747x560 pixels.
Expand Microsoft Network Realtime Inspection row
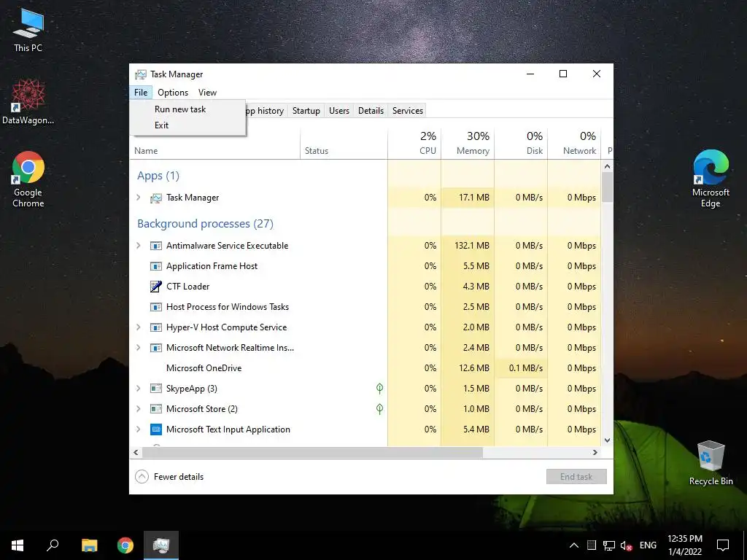[139, 348]
